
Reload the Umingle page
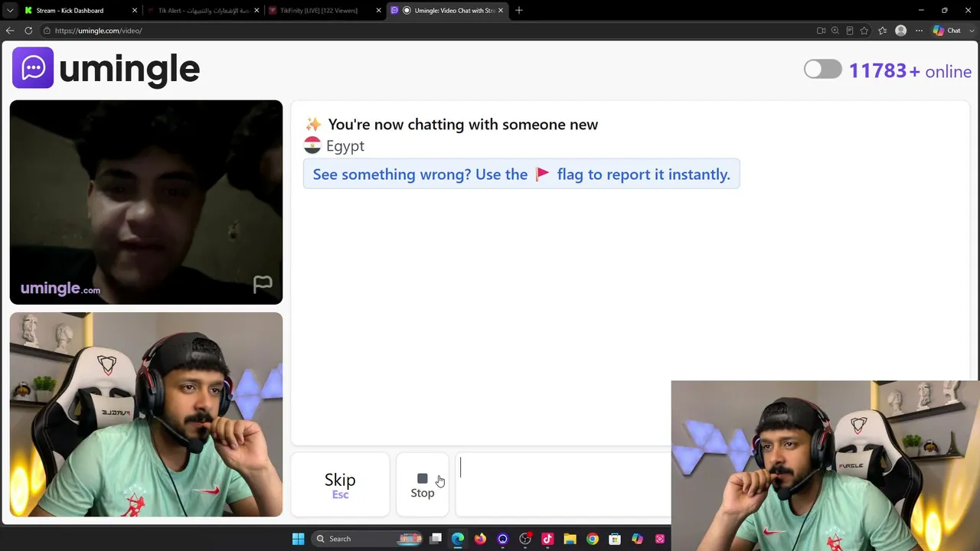point(28,31)
